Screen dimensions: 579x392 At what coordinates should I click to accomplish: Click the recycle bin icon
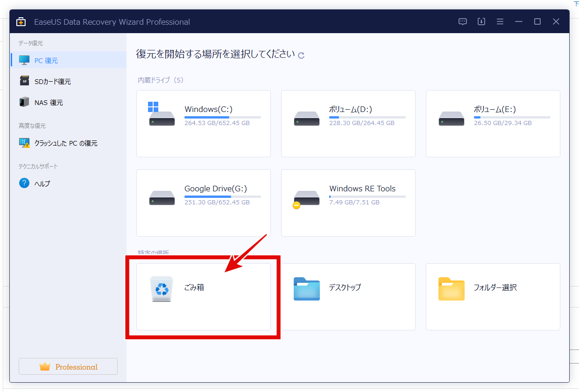tap(162, 289)
